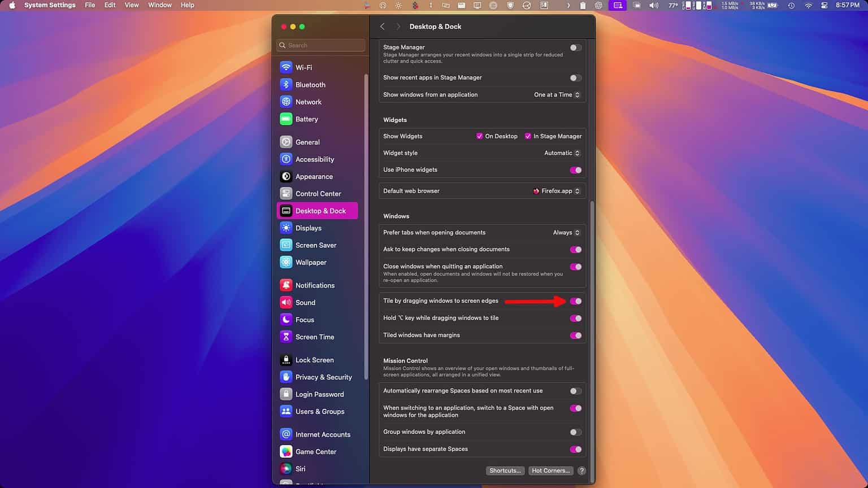Open Sound settings
This screenshot has width=868, height=488.
(305, 302)
